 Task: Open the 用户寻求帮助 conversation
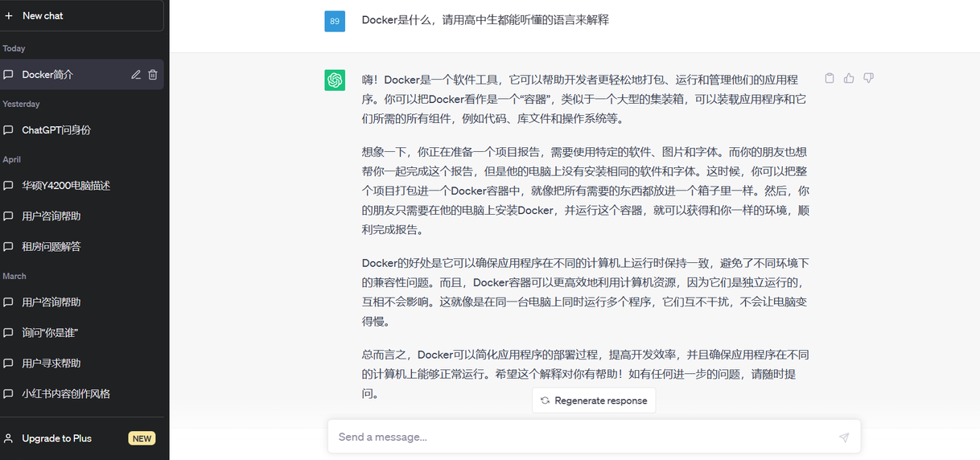pyautogui.click(x=82, y=363)
